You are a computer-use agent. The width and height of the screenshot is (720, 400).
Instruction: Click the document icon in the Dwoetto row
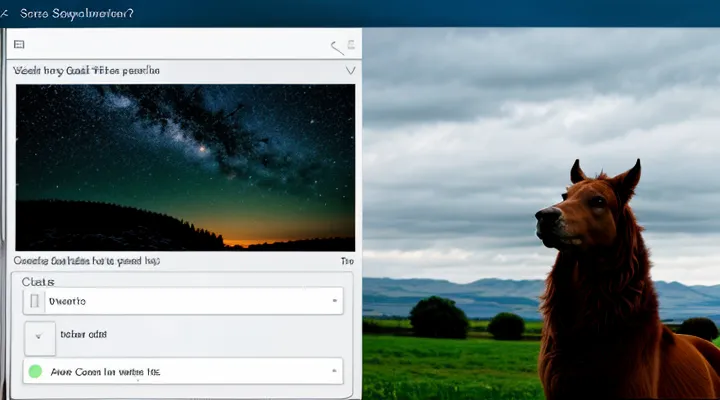click(x=36, y=301)
